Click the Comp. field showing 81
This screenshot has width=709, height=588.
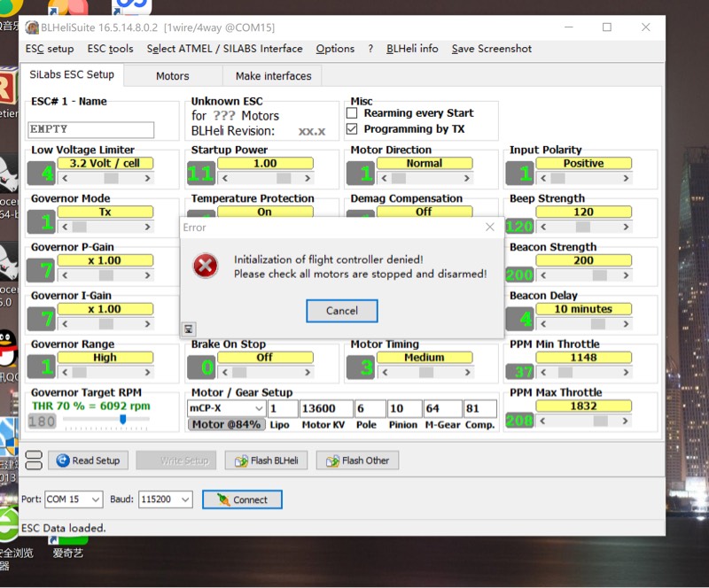479,408
